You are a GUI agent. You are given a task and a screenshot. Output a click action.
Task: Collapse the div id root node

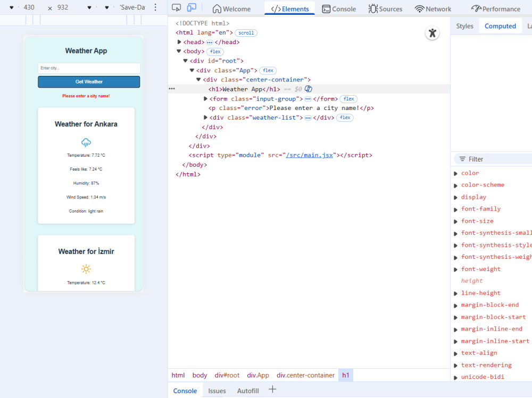click(x=185, y=61)
